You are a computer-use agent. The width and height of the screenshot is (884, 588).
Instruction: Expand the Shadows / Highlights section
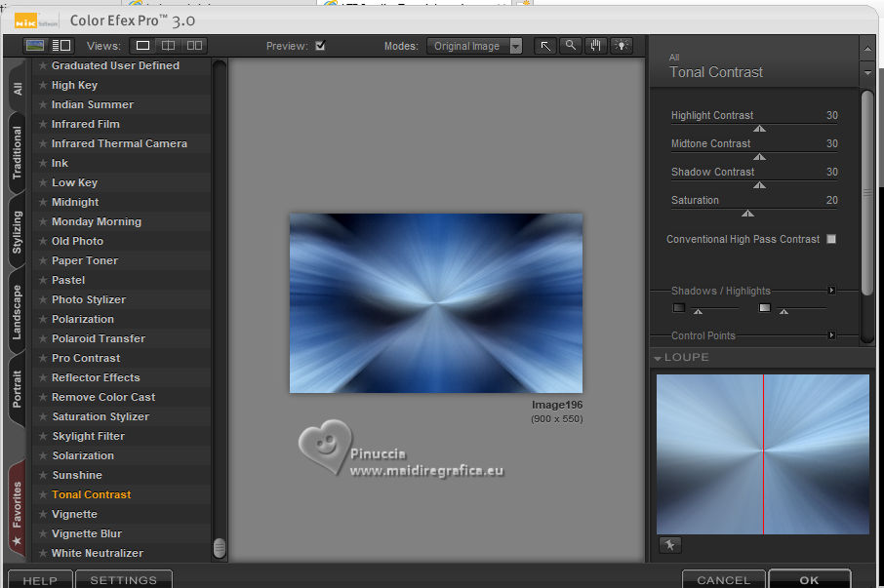831,290
